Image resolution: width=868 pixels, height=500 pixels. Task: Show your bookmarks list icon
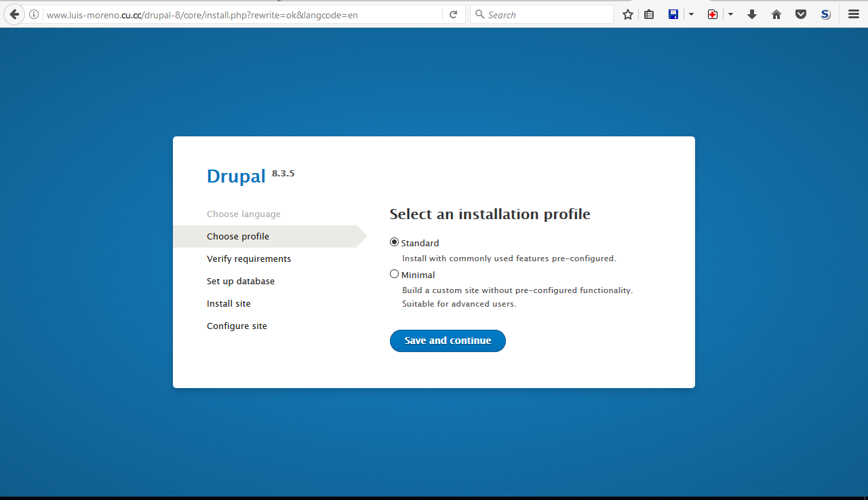649,14
